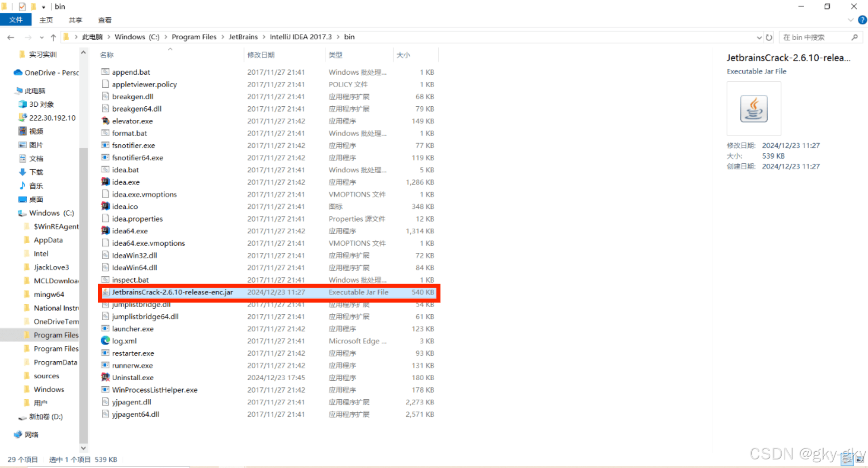Image resolution: width=868 pixels, height=468 pixels.
Task: Click the 3D 对象 icon in sidebar
Action: pos(23,104)
